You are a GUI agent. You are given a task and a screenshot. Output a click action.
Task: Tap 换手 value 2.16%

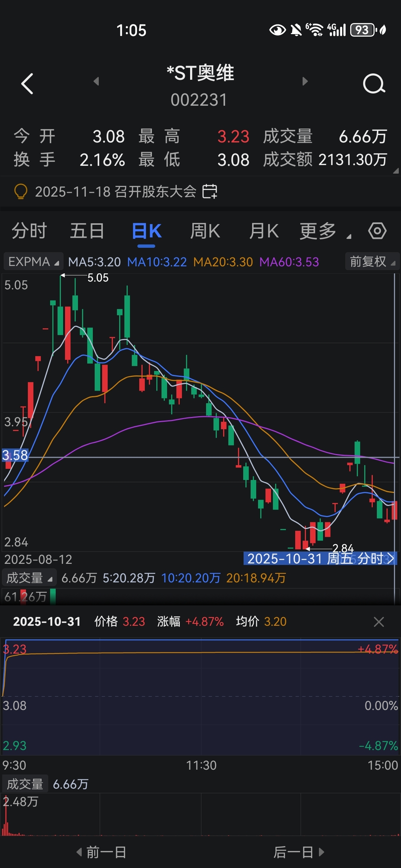[x=102, y=160]
